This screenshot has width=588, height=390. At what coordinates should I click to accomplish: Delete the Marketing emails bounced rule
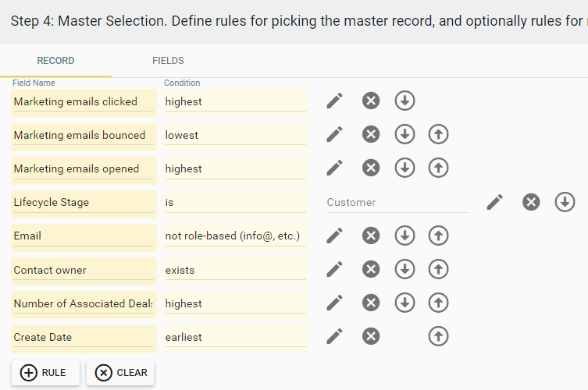(x=371, y=134)
